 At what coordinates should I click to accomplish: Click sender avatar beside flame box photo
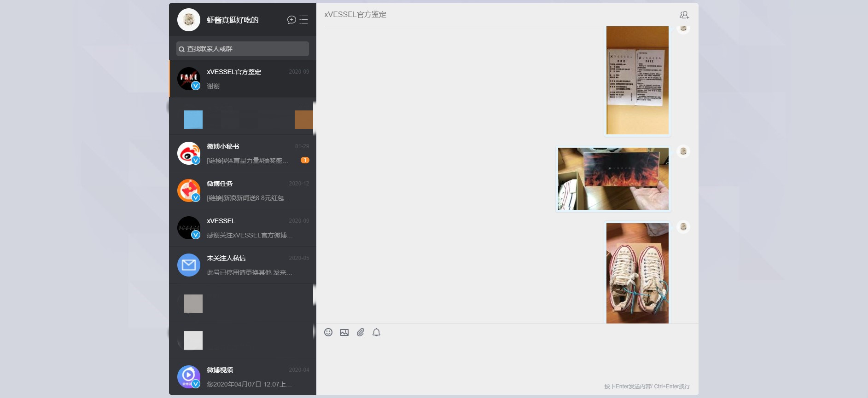(683, 151)
